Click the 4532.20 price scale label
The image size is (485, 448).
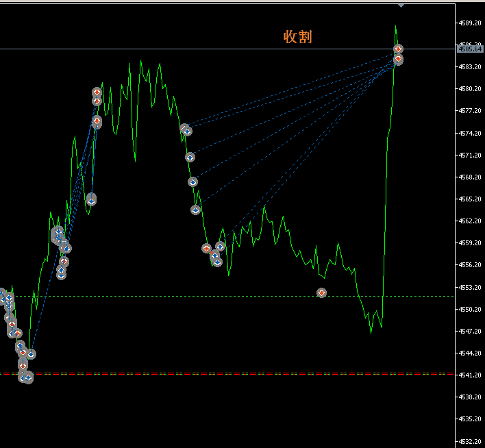tap(470, 442)
